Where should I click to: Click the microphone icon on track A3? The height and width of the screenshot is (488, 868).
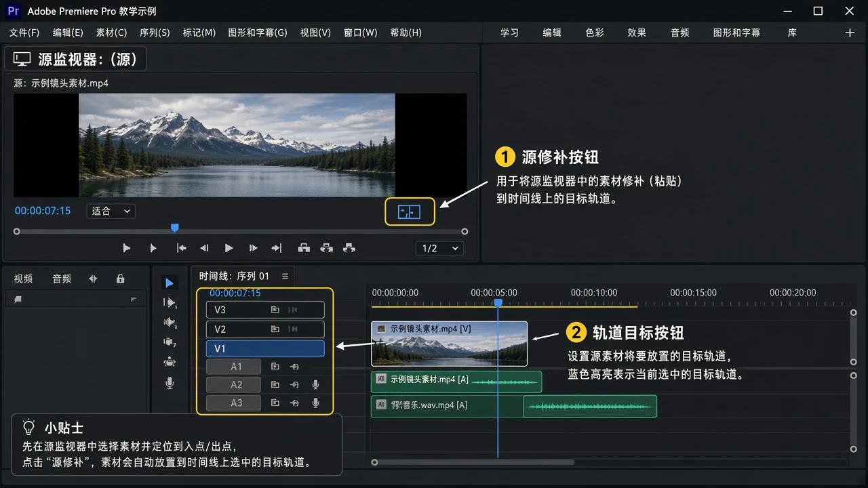[x=315, y=403]
